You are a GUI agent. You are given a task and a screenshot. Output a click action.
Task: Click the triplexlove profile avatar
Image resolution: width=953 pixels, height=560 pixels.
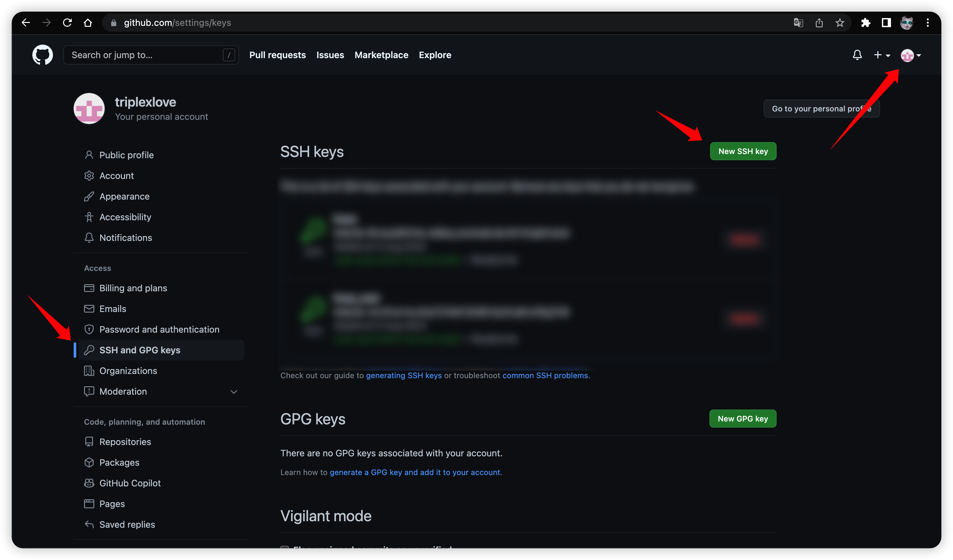[89, 109]
